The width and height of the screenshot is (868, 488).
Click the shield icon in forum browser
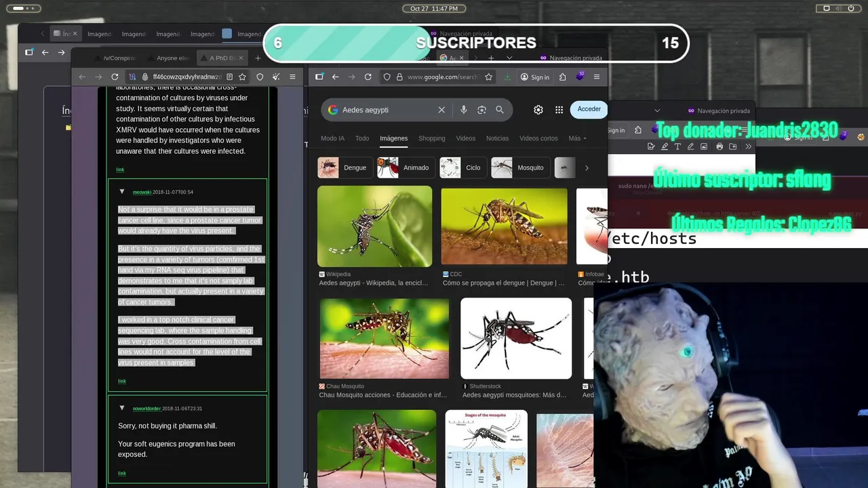point(260,77)
